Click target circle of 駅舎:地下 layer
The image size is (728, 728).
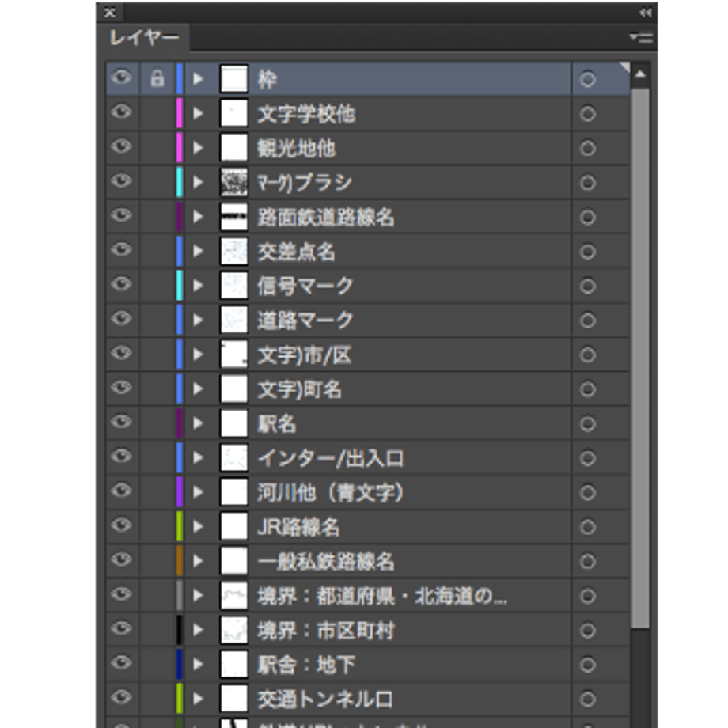point(588,665)
